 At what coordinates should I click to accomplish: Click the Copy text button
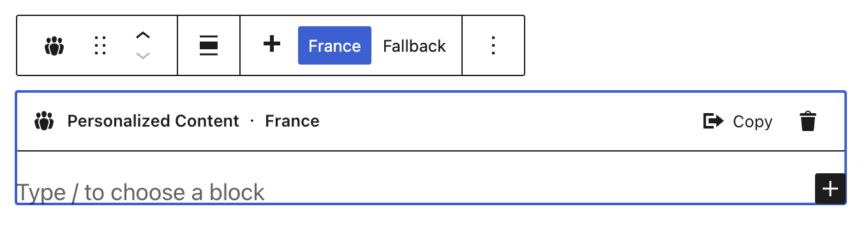752,121
